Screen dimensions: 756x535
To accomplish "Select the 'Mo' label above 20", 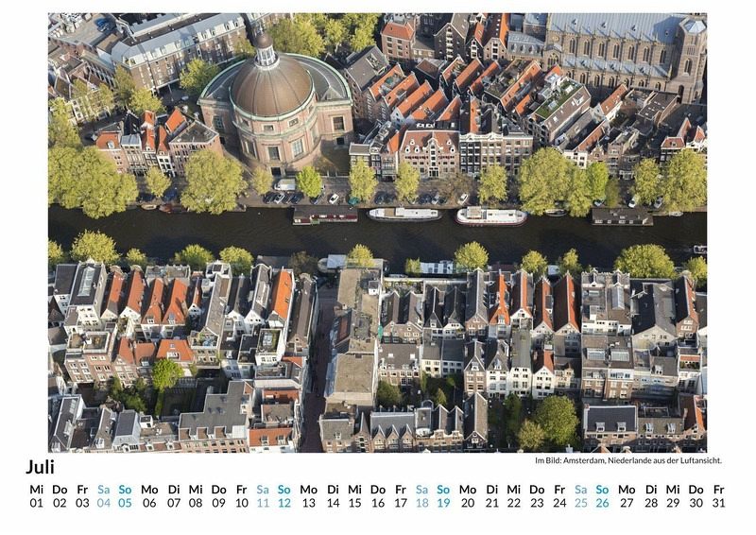I will coord(468,490).
